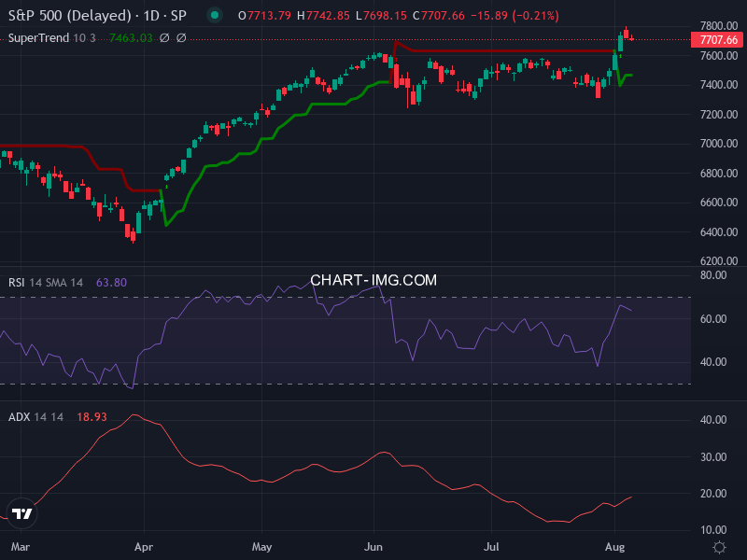Click the SuperTrend indicator legend
Screen dimensions: 747x560
[38, 38]
